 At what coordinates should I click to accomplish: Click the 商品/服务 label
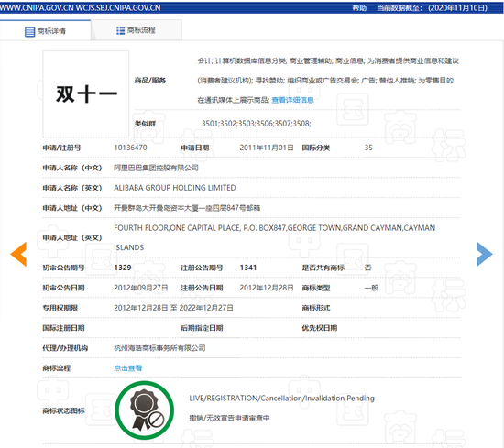(150, 81)
